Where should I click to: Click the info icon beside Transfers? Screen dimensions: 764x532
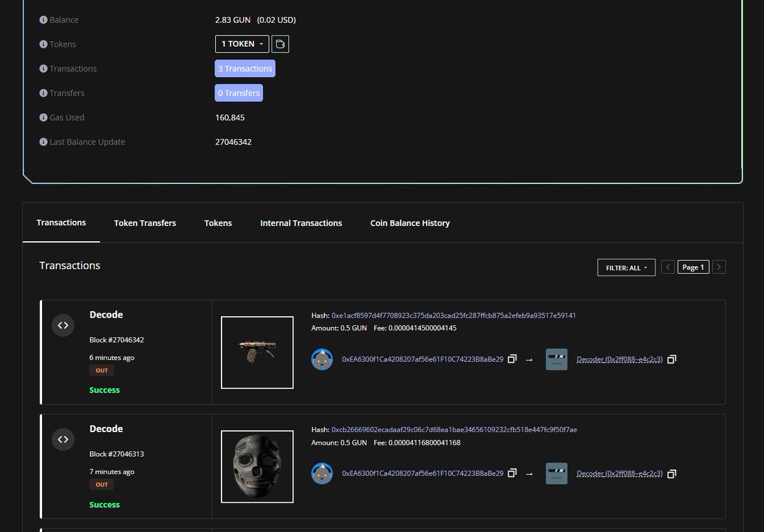(43, 93)
